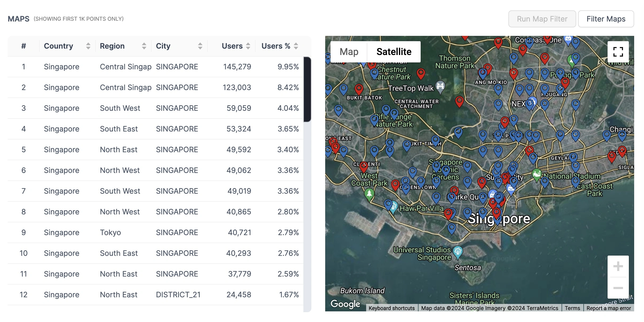Click the Run Map Filter button
The height and width of the screenshot is (322, 644).
click(542, 19)
